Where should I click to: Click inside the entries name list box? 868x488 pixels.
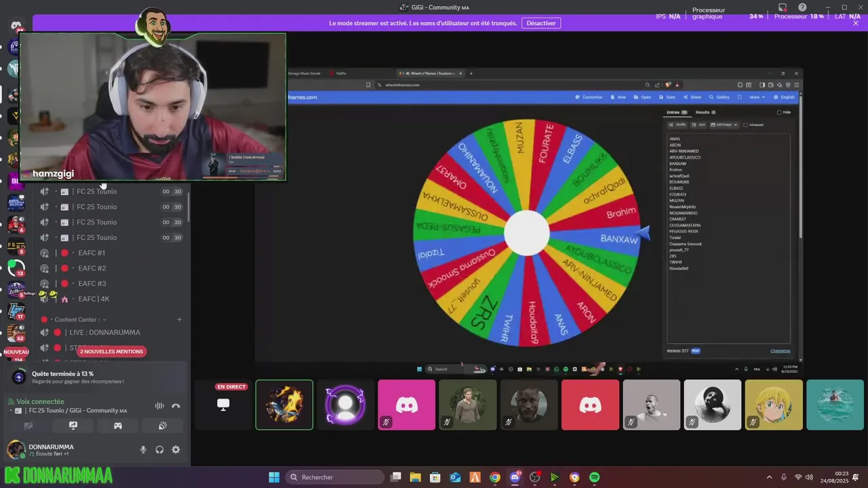(728, 239)
